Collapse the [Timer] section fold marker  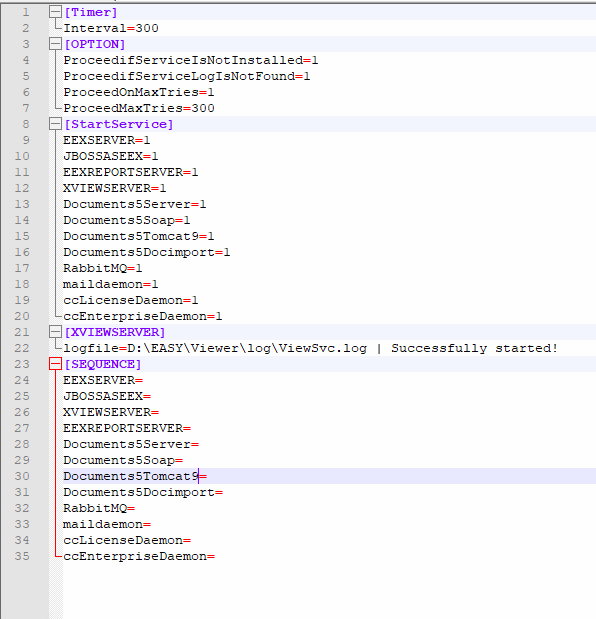55,12
